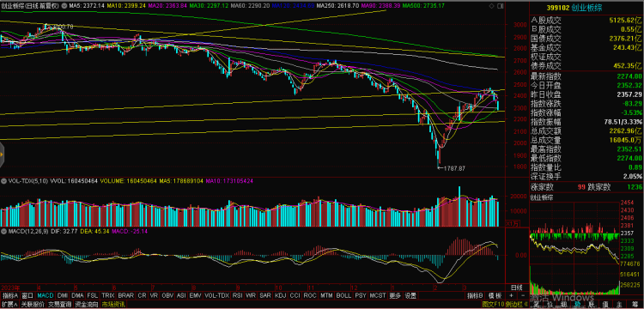Click the 图文F10 link
This screenshot has width=644, height=309.
coord(493,305)
